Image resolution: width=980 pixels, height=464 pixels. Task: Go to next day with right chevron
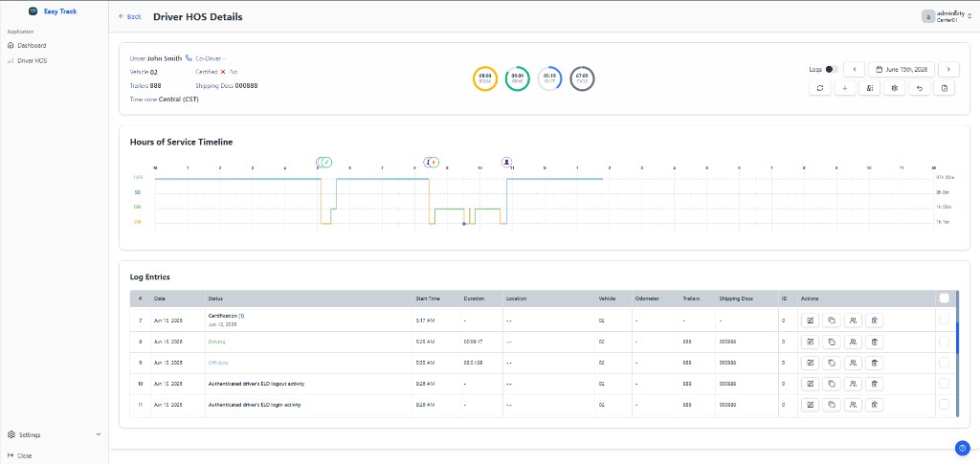click(x=948, y=69)
